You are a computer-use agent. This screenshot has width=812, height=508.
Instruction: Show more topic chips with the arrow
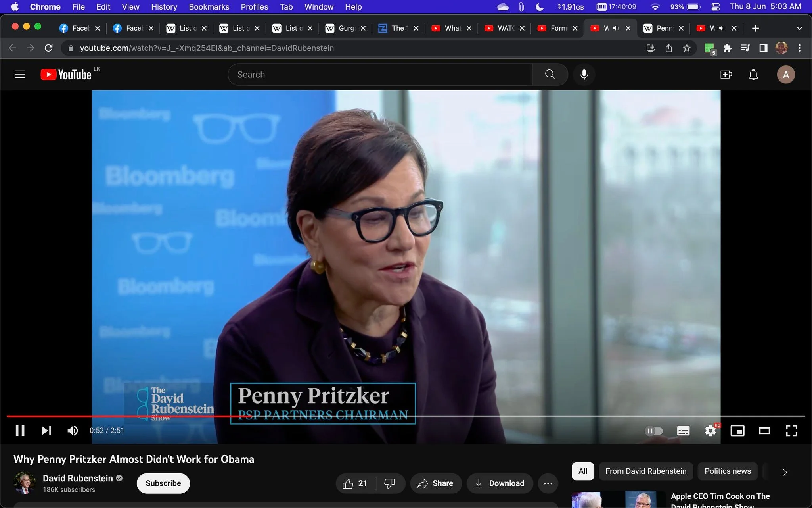pos(785,471)
